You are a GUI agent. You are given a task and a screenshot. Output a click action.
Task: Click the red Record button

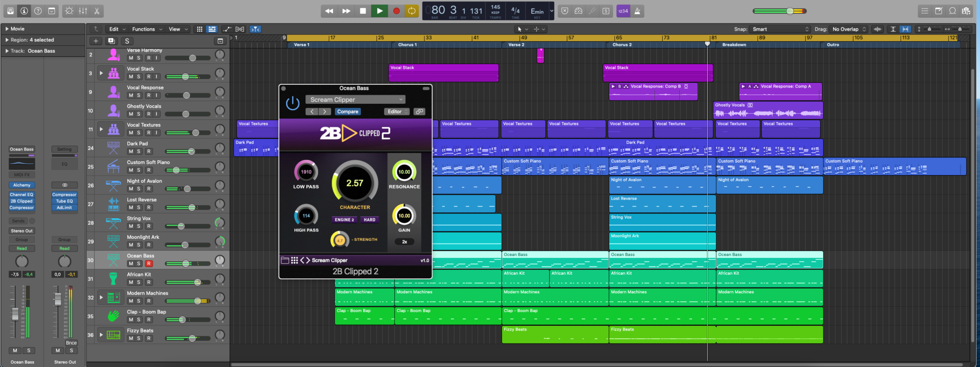pyautogui.click(x=396, y=11)
